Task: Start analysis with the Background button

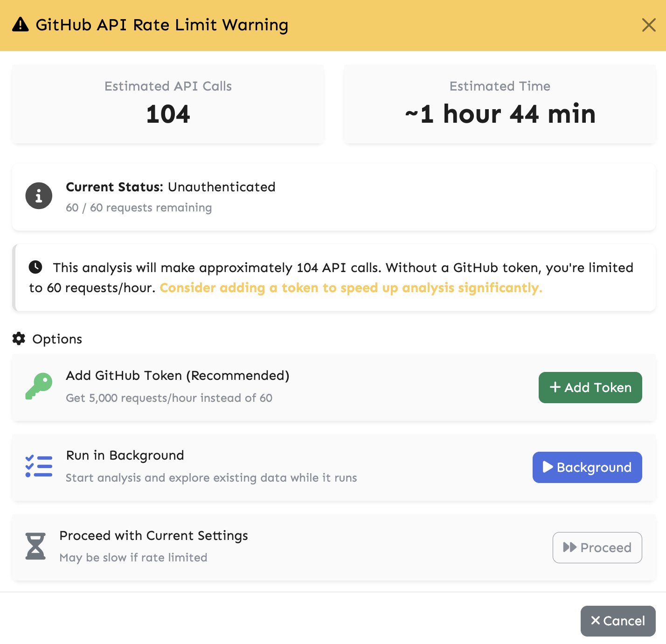Action: pos(587,467)
